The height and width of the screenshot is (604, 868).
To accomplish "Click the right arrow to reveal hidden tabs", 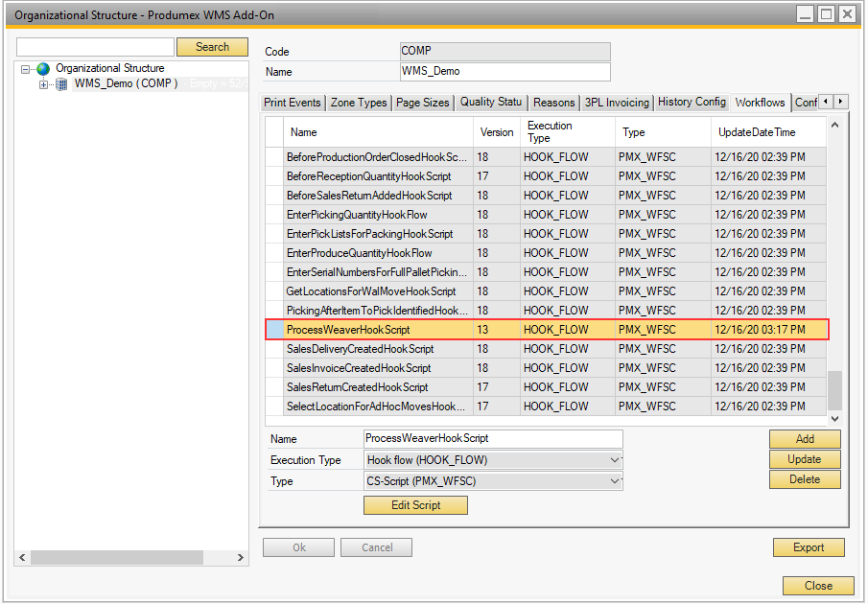I will [841, 102].
